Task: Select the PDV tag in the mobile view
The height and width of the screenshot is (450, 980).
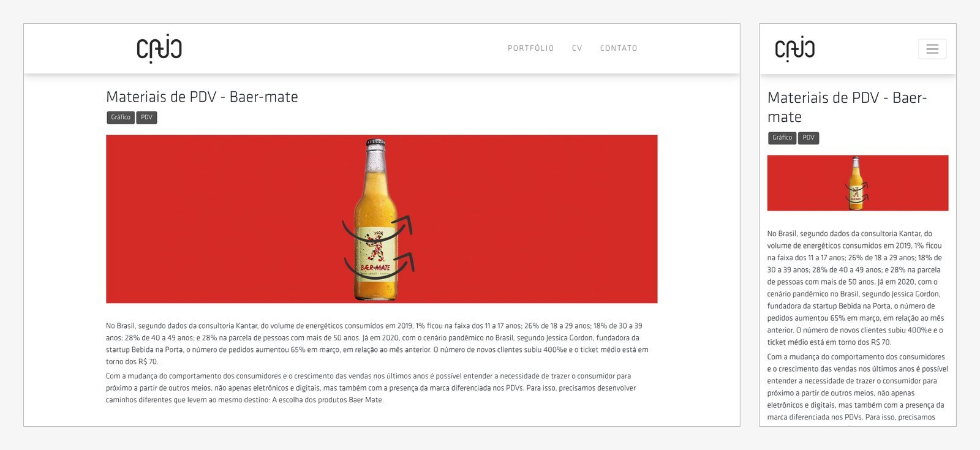Action: 809,138
